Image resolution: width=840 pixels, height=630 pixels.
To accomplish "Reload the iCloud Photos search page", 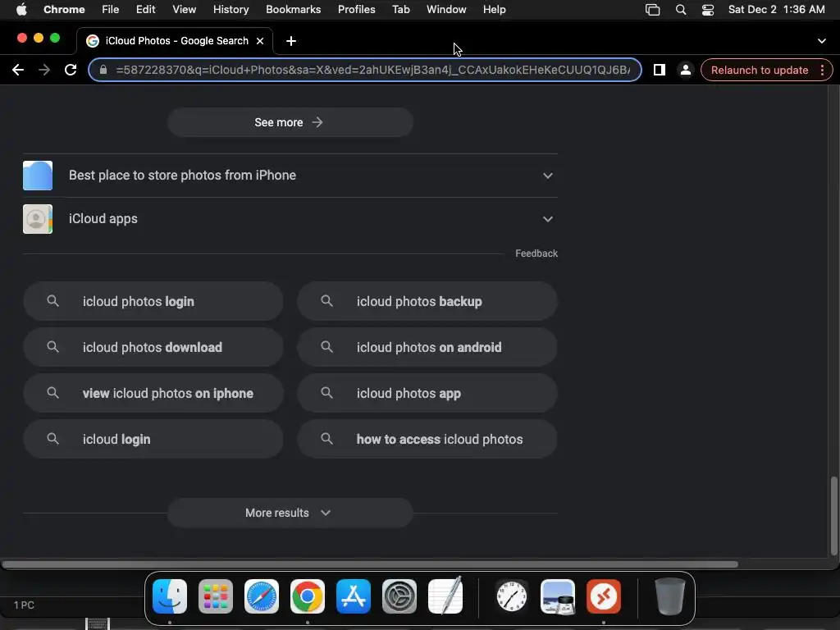I will coord(71,71).
